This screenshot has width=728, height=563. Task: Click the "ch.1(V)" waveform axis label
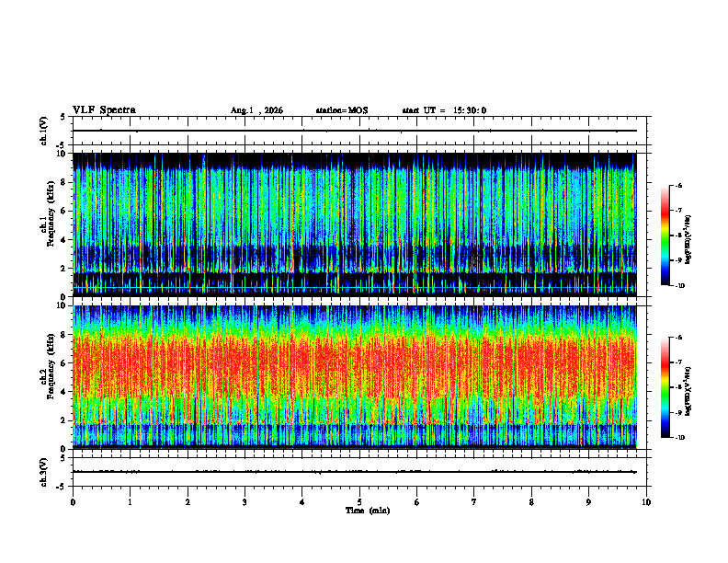pos(43,131)
